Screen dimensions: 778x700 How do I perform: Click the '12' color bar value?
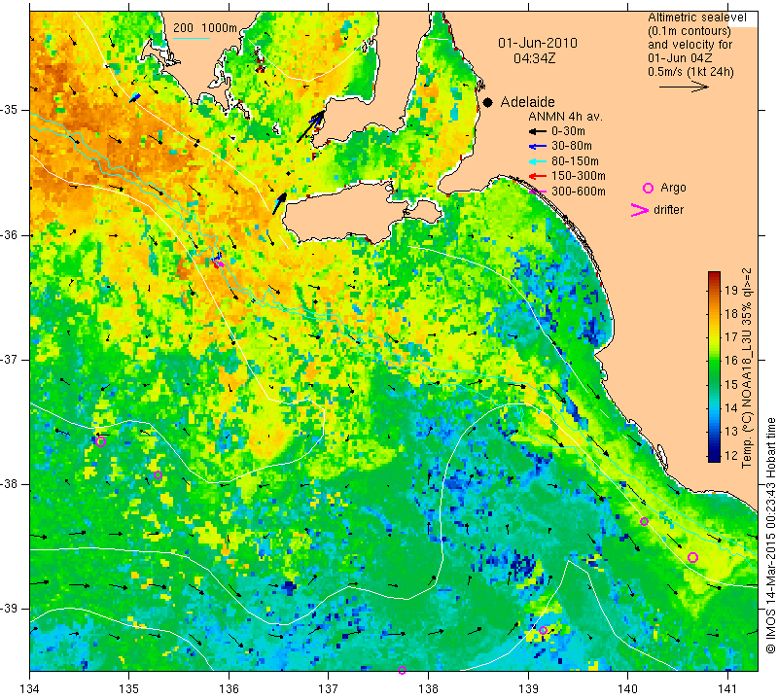click(731, 454)
